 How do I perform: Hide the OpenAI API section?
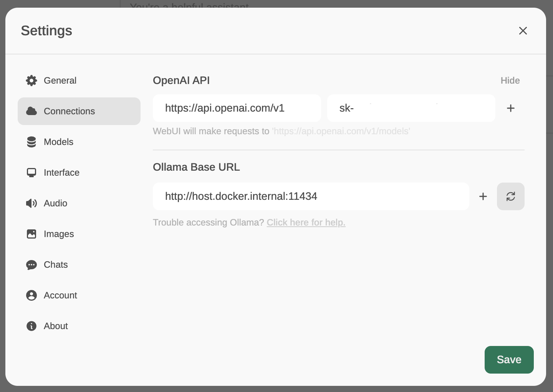coord(510,81)
